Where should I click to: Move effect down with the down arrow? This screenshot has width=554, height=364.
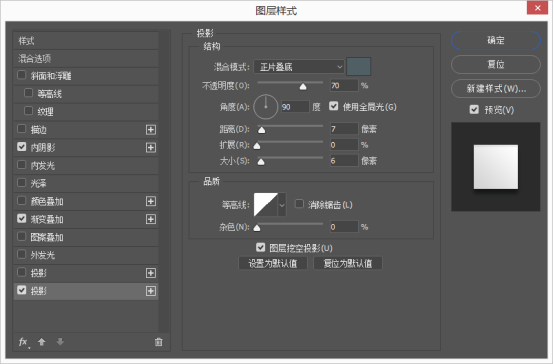60,342
